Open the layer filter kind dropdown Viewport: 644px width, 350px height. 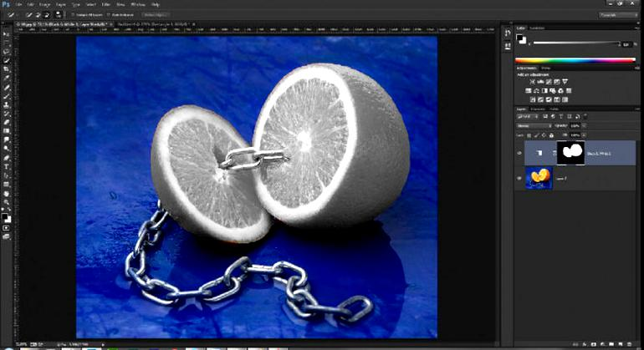tap(528, 117)
